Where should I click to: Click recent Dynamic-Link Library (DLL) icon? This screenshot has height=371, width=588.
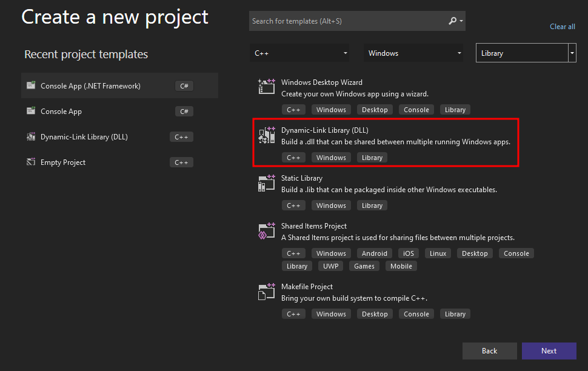[31, 137]
